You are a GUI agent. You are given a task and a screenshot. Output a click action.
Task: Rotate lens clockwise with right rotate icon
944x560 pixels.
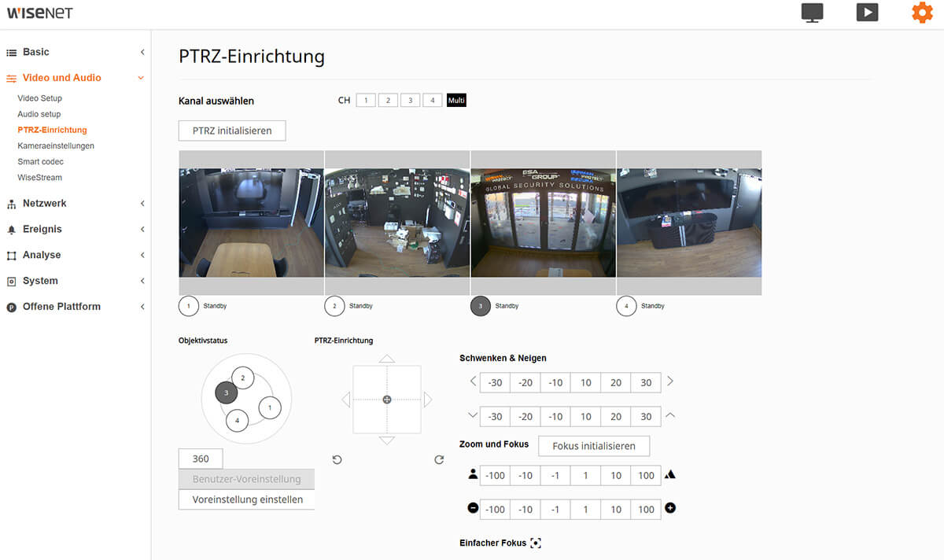click(x=439, y=459)
